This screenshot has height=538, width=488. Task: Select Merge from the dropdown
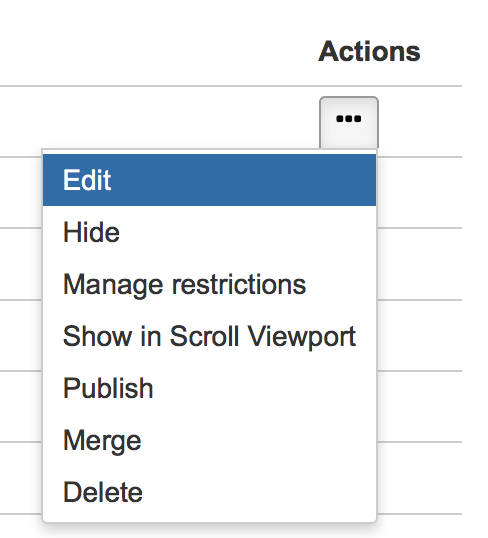209,441
